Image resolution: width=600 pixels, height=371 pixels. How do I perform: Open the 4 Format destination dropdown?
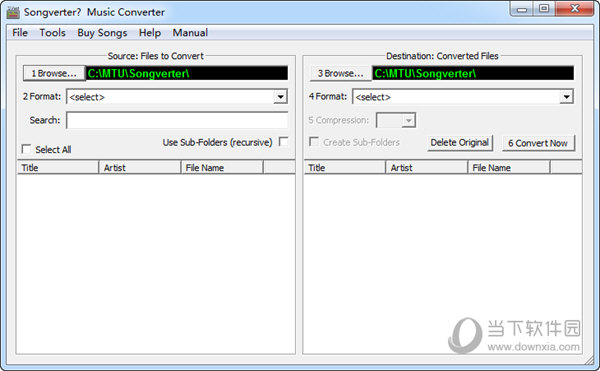click(463, 97)
